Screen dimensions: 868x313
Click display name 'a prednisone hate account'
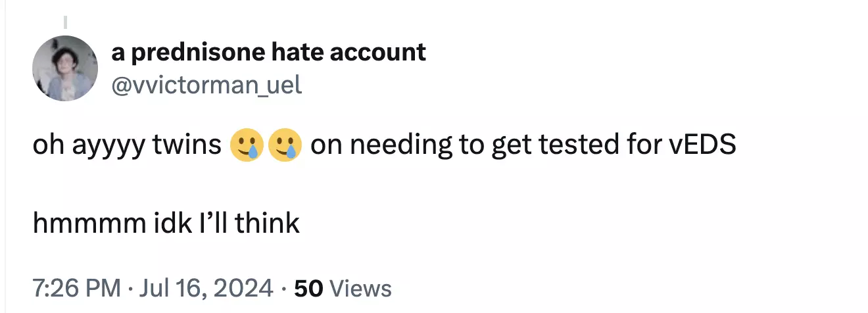[x=269, y=52]
